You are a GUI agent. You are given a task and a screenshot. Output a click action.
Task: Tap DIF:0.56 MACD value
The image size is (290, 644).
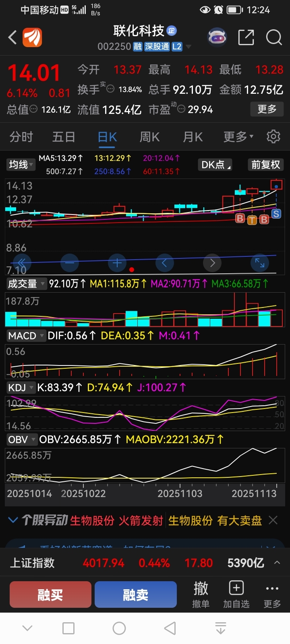[x=72, y=335]
